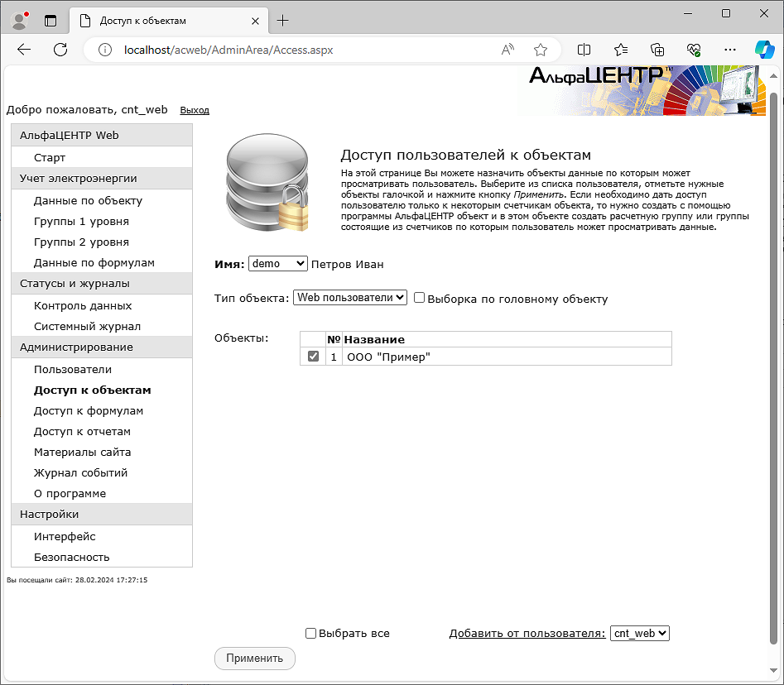Open Безопасность settings page
The image size is (784, 685).
coord(72,557)
